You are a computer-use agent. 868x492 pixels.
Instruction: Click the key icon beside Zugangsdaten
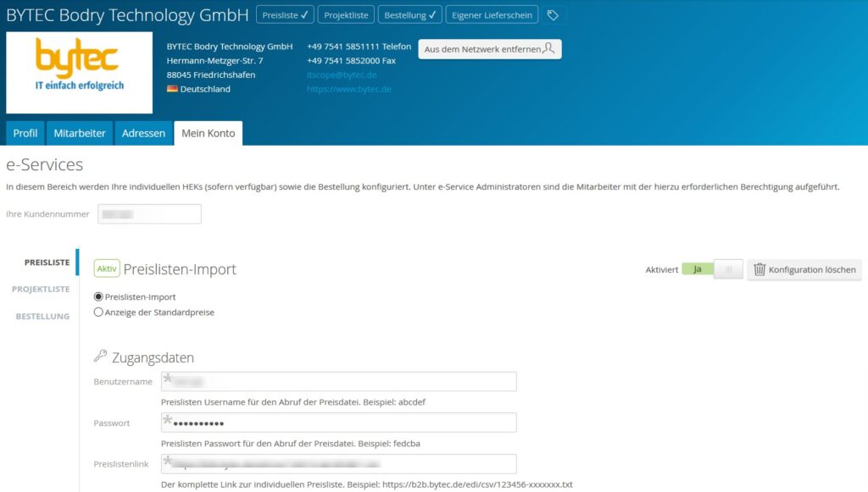tap(100, 356)
